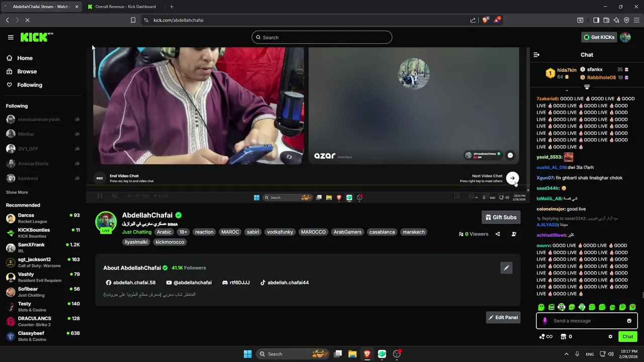Open Brave Leo AI sparkle icon

click(x=616, y=20)
